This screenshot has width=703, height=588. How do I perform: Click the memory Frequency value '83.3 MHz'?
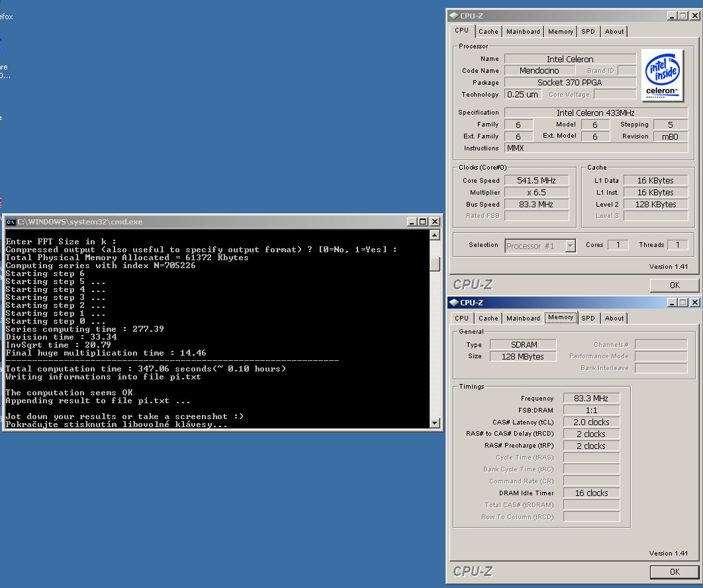(x=591, y=398)
